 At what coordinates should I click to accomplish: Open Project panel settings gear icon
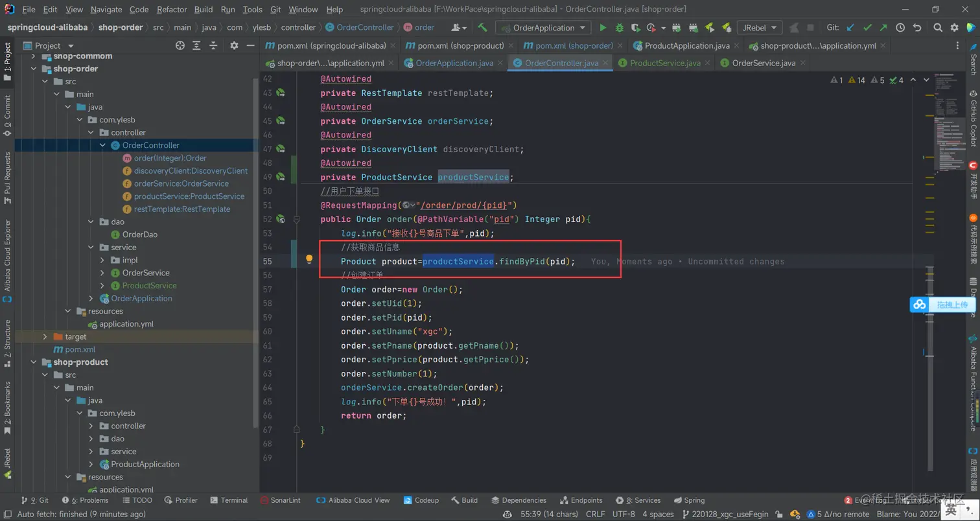pos(234,45)
